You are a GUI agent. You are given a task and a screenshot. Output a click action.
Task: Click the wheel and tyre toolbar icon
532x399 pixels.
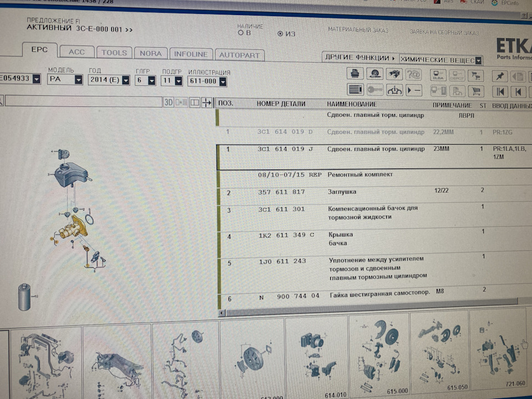pos(375,74)
